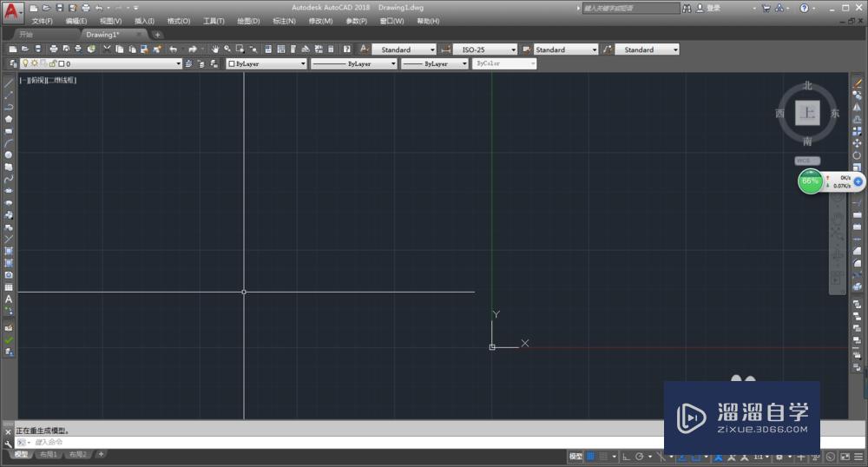The width and height of the screenshot is (868, 467).
Task: Click the WCS label under ViewCube
Action: click(x=807, y=161)
